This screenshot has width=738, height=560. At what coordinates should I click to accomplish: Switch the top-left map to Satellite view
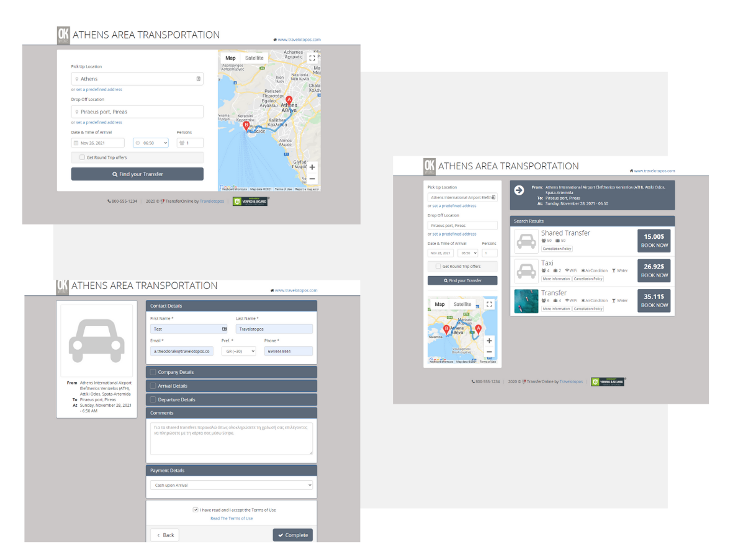[x=254, y=58]
